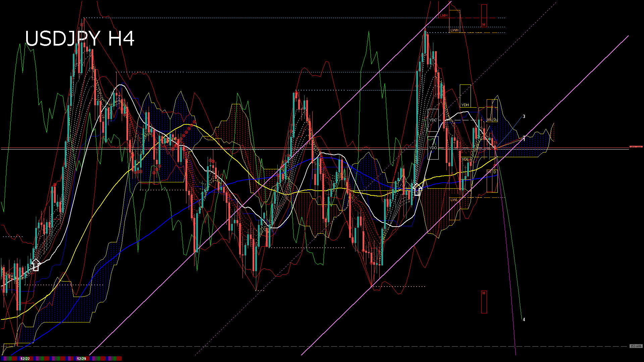Click the white up-arrow signal before the last rally
This screenshot has height=362, width=644.
coord(417,189)
